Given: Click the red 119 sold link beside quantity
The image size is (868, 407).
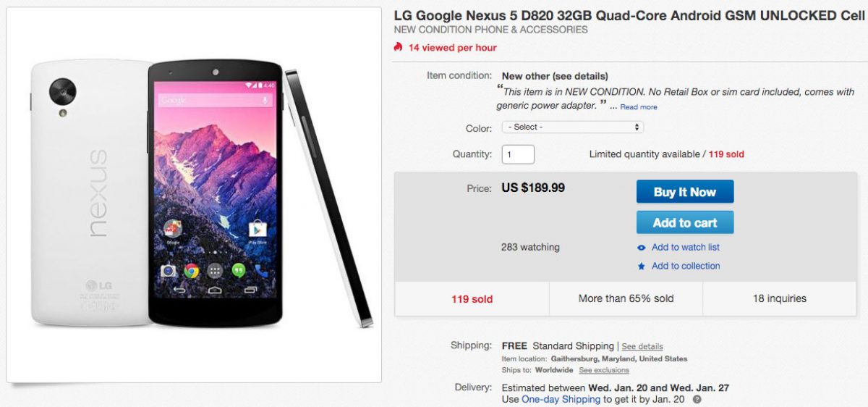Looking at the screenshot, I should [726, 154].
